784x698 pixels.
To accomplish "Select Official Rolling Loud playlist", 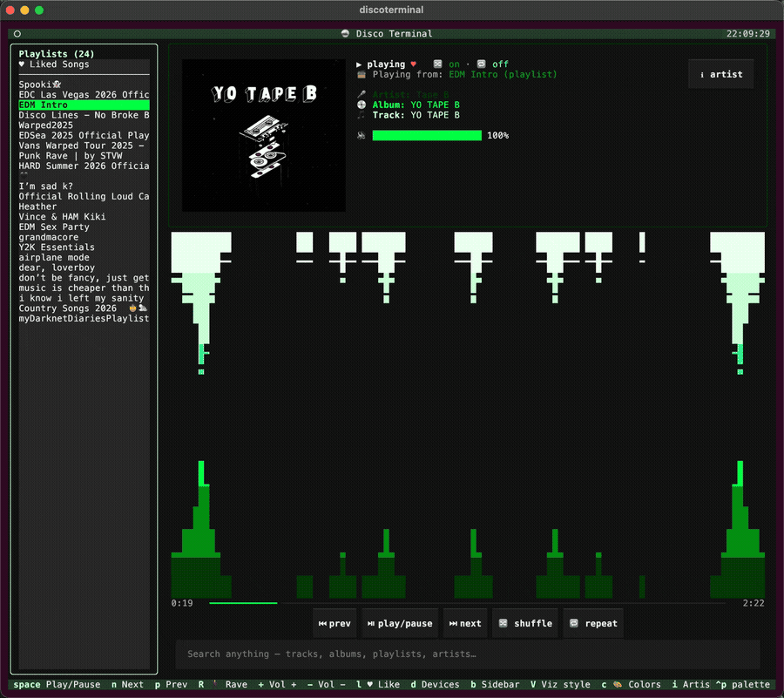I will coord(84,196).
